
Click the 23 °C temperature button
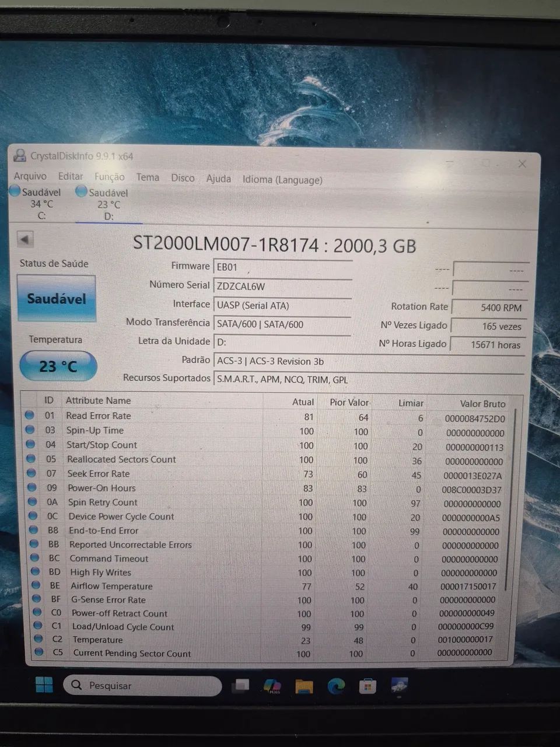pyautogui.click(x=58, y=366)
